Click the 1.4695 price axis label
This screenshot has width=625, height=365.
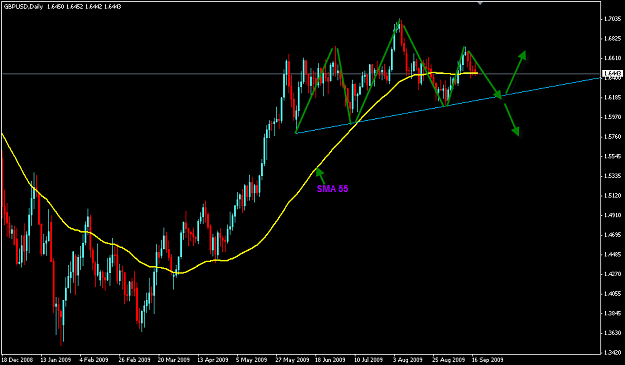613,235
